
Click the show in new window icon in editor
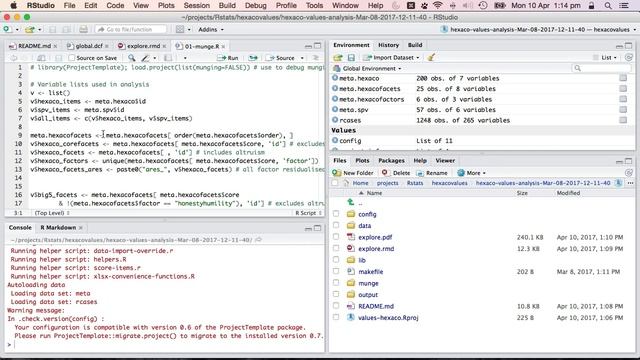pos(41,58)
